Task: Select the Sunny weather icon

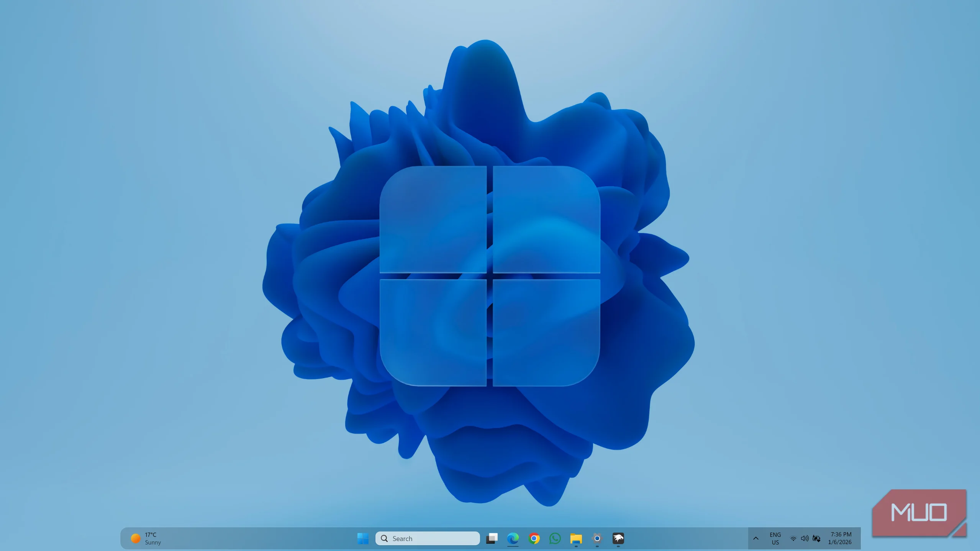Action: coord(135,538)
